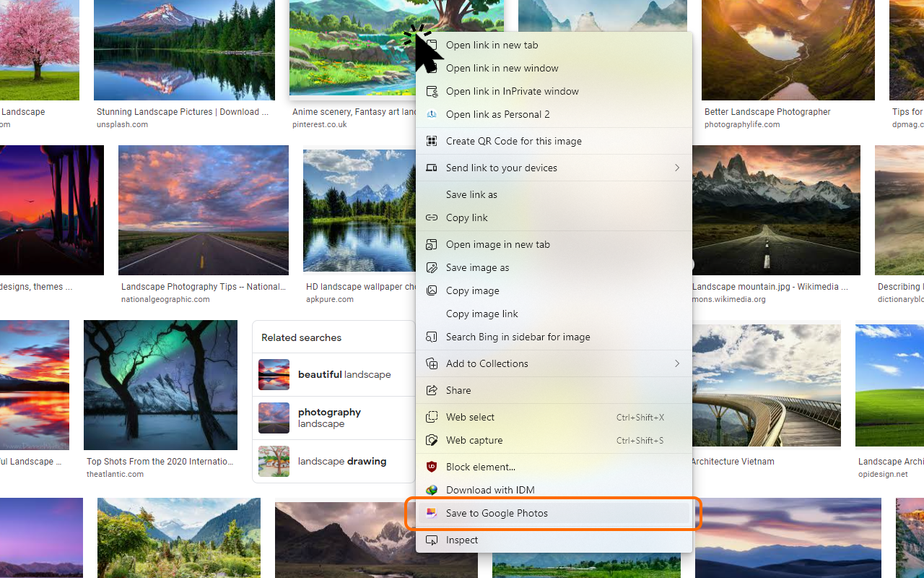Select Save image as
Screen dimensions: 924x578
pos(477,267)
